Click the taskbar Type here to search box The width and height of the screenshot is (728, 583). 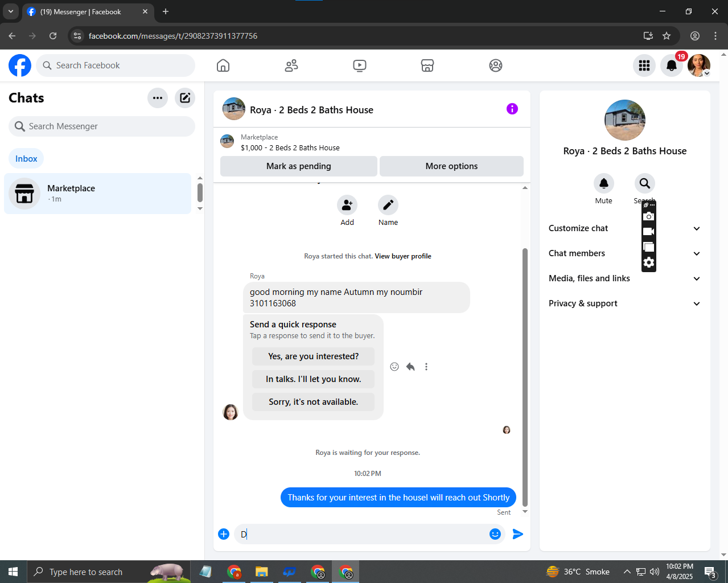(109, 572)
